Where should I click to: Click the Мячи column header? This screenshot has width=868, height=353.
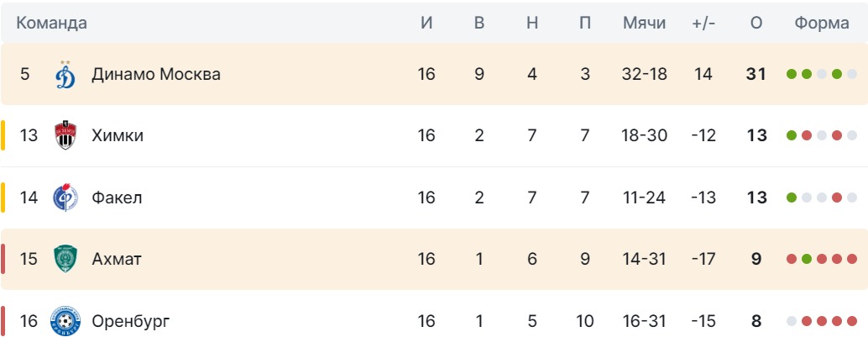(x=644, y=24)
